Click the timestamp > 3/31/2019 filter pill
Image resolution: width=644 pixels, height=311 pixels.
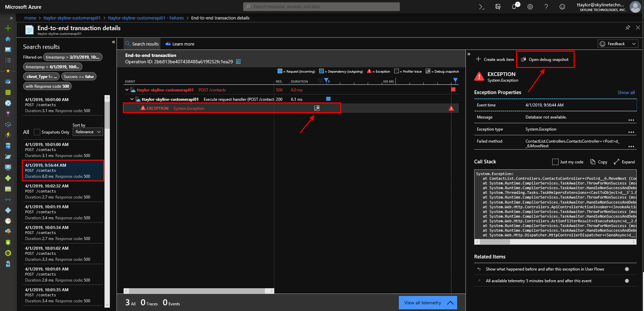[x=73, y=57]
